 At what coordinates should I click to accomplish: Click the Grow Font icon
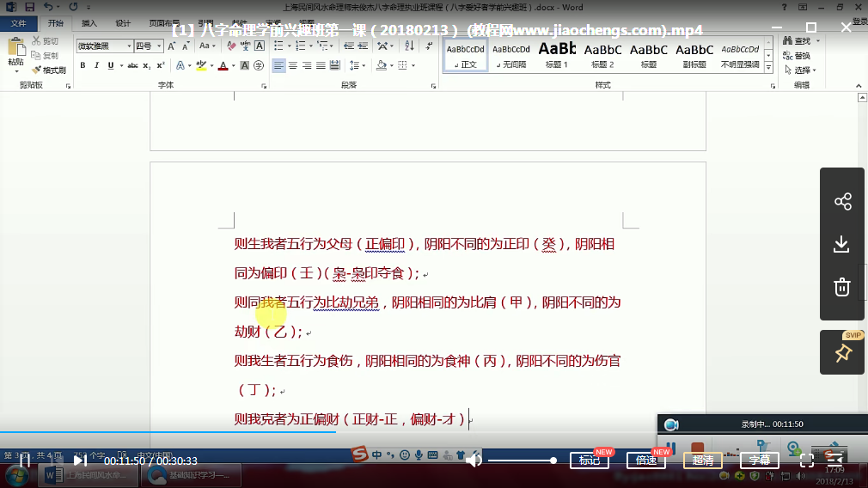click(x=172, y=46)
